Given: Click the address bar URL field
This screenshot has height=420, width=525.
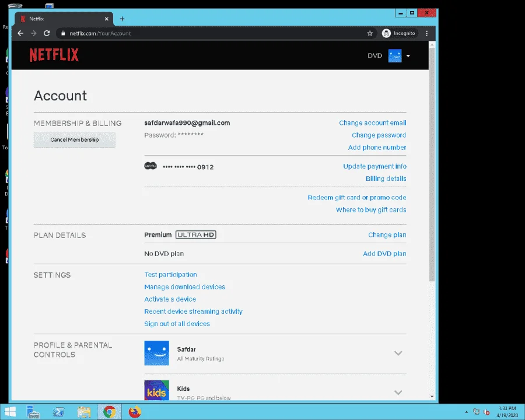Looking at the screenshot, I should (x=214, y=33).
